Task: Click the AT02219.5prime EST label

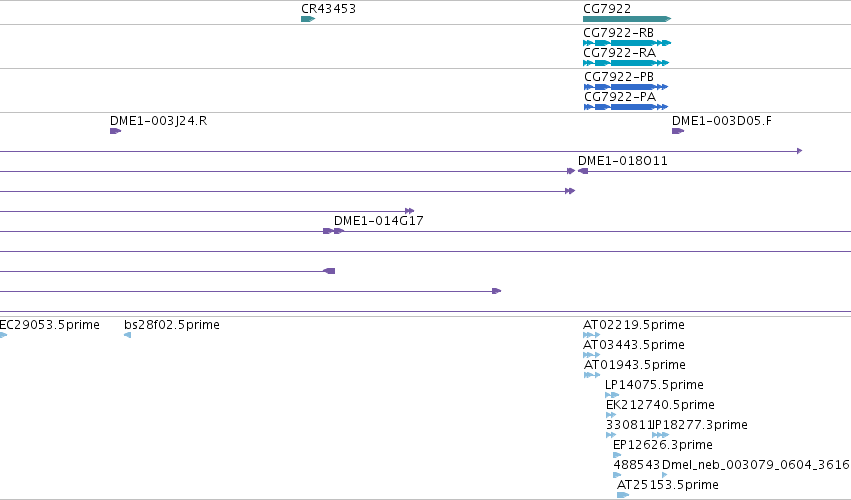Action: [633, 325]
